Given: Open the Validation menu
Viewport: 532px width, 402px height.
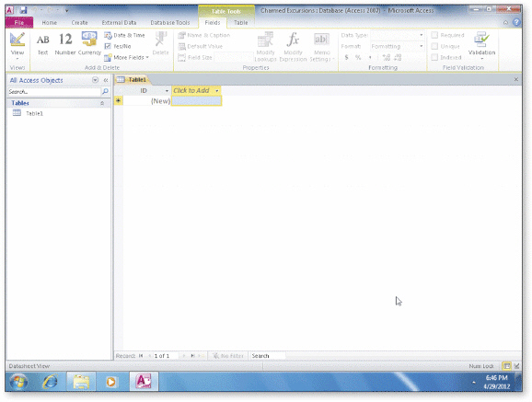Looking at the screenshot, I should 481,46.
